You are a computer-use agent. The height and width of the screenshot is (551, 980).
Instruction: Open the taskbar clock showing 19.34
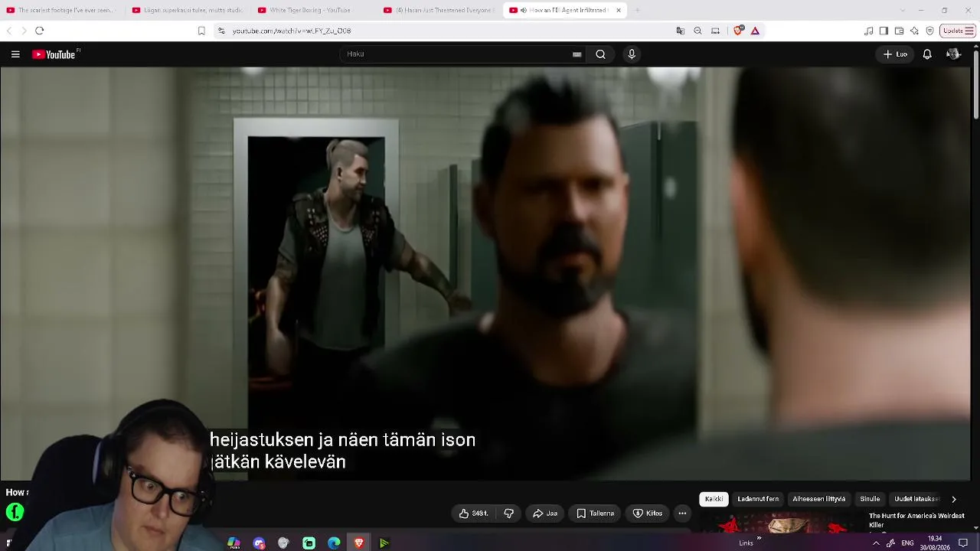(935, 543)
